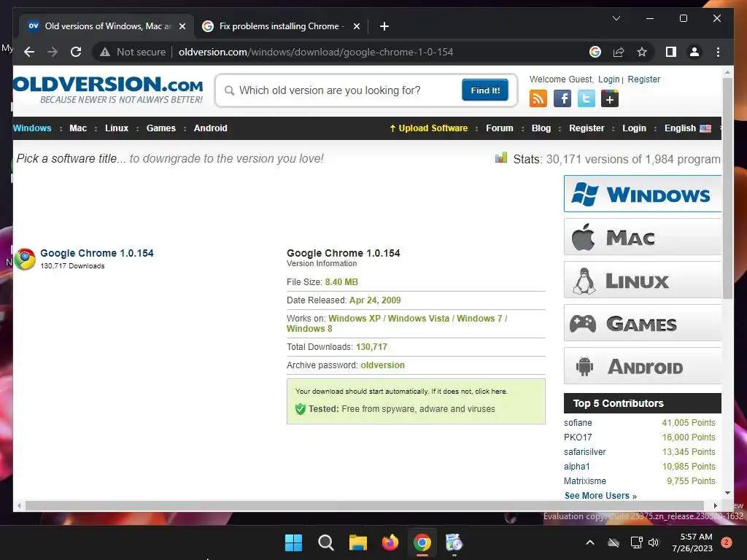The height and width of the screenshot is (560, 747).
Task: Open the Chrome three-dot menu
Action: point(718,52)
